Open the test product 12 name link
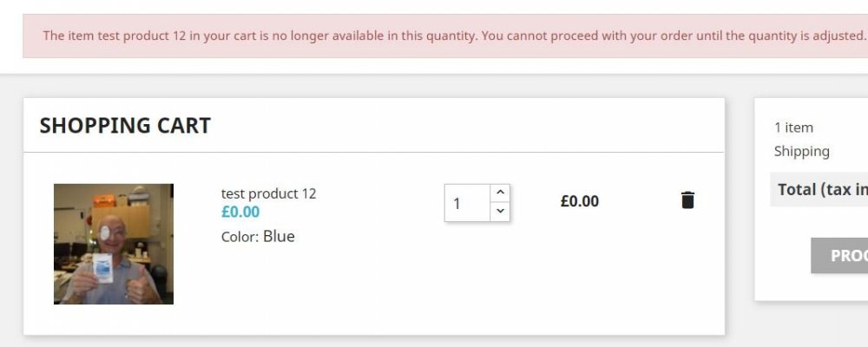This screenshot has width=868, height=347. click(x=268, y=193)
